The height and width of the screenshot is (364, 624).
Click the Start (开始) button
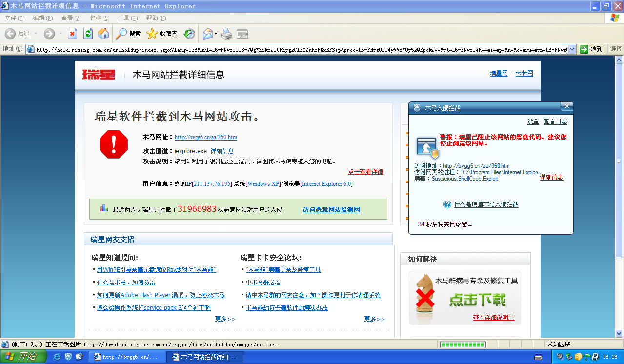pyautogui.click(x=23, y=357)
